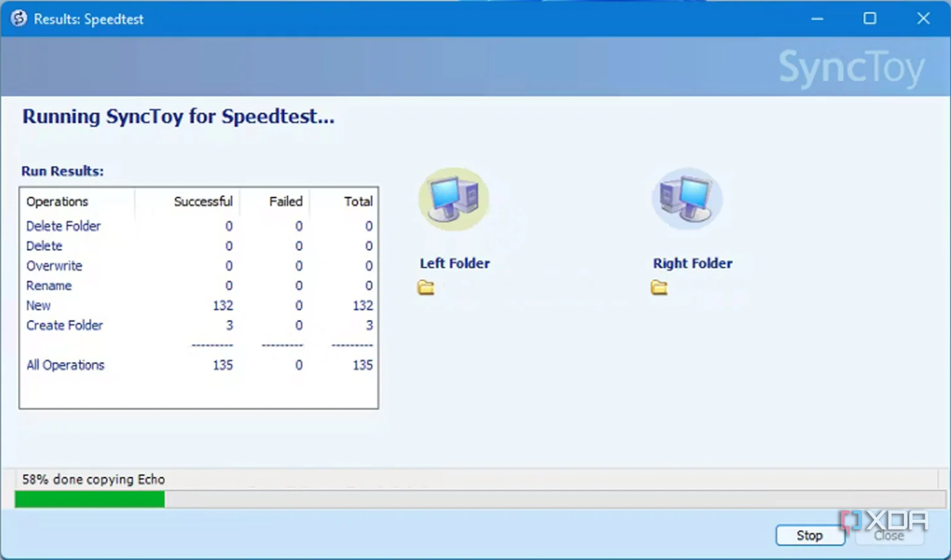This screenshot has width=951, height=560.
Task: Click the SyncToy wordmark in the header banner
Action: (853, 66)
